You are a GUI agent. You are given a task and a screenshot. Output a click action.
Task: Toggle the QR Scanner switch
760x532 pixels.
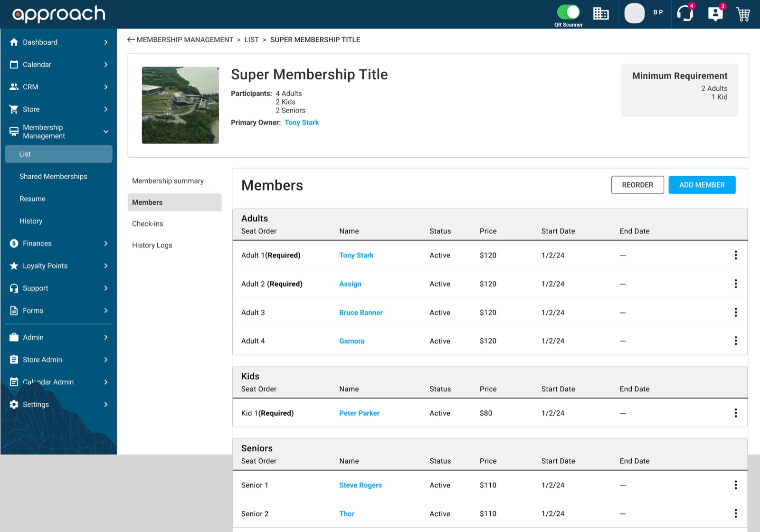click(x=568, y=12)
